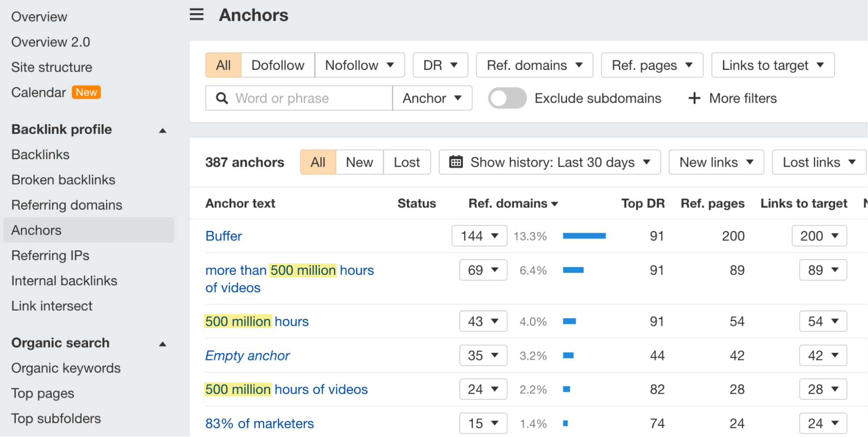Image resolution: width=868 pixels, height=437 pixels.
Task: Open the hamburger menu next to Anchors
Action: tap(196, 14)
